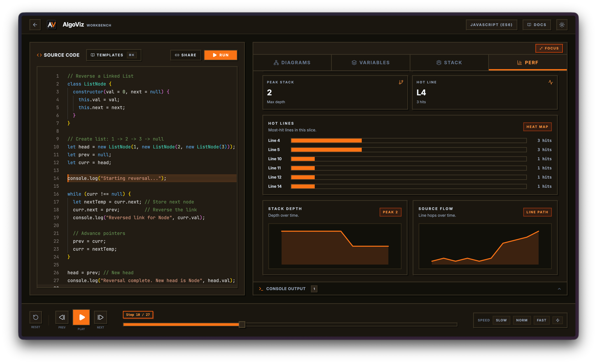Advance to the next step
Screen dimensions: 597x364
(100, 317)
